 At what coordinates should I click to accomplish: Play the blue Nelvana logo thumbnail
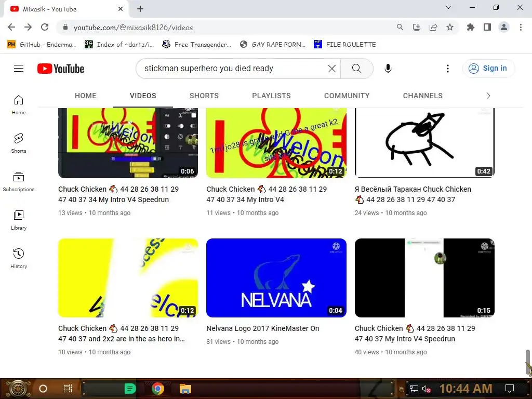276,278
